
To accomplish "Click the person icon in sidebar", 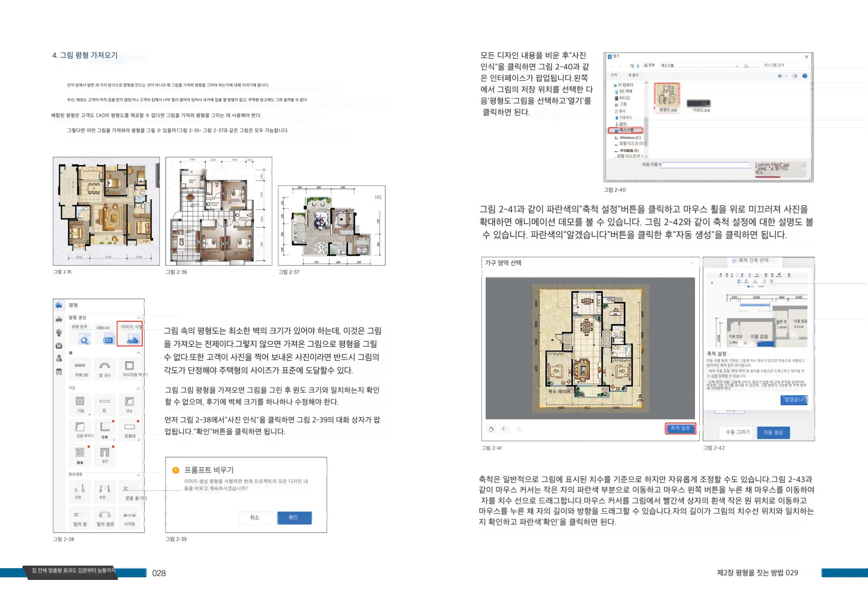I will coord(59,358).
